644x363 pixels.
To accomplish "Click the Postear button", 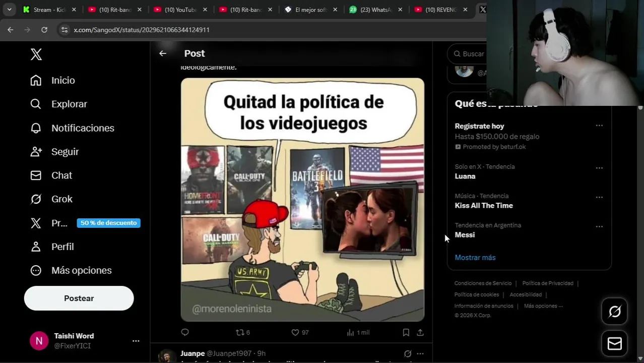I will click(79, 298).
